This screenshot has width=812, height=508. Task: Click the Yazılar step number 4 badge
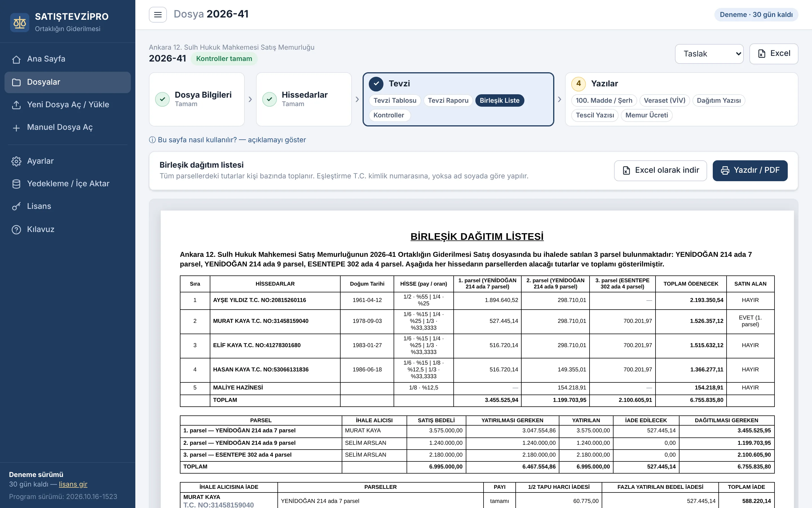point(579,84)
